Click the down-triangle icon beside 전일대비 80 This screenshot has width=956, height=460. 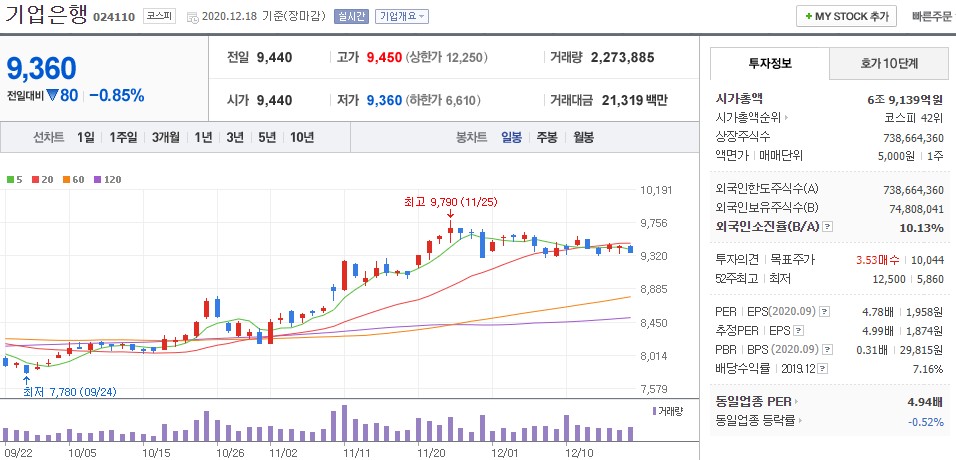[x=52, y=95]
